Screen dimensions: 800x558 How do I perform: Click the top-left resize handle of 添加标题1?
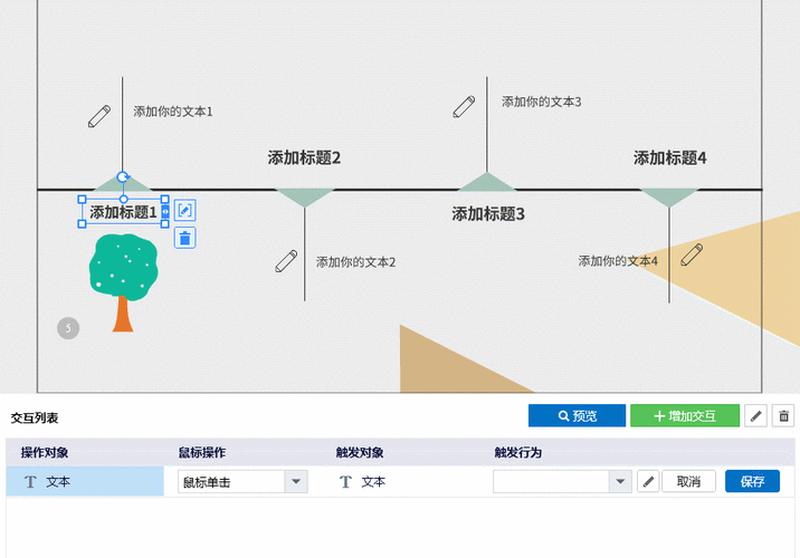click(x=82, y=199)
